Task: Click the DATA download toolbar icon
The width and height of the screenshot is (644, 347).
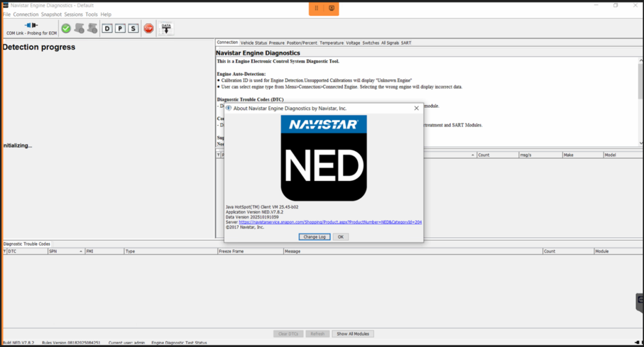Action: coord(166,28)
